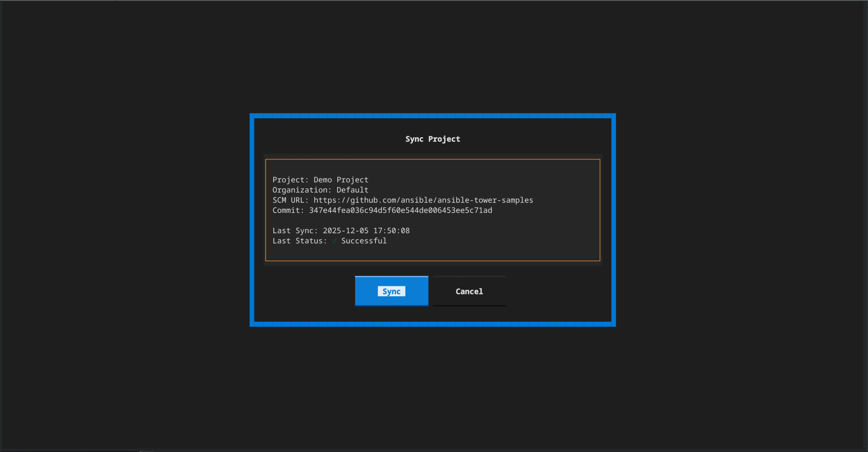The height and width of the screenshot is (452, 868).
Task: Click the 'Project: Demo Project' line
Action: click(321, 180)
